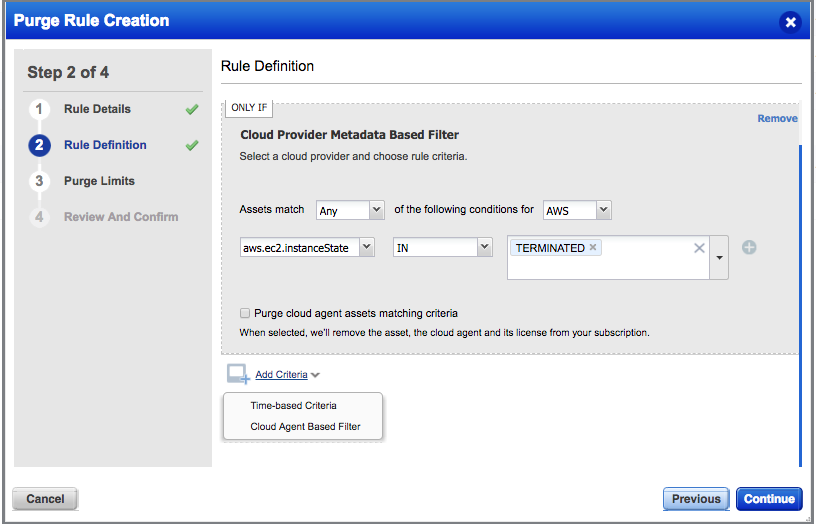Click step 2 circle icon
The height and width of the screenshot is (524, 816).
39,145
